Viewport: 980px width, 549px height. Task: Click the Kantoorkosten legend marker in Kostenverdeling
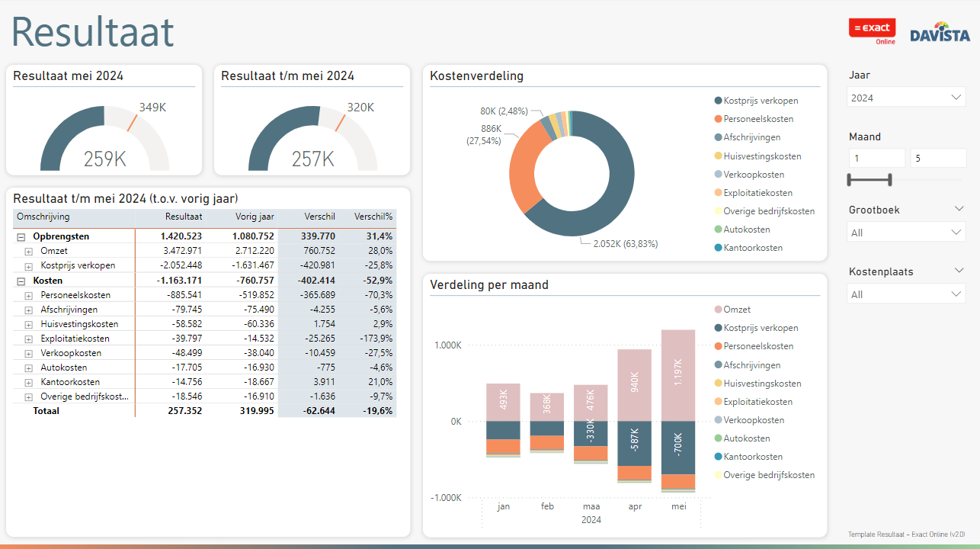[x=718, y=248]
